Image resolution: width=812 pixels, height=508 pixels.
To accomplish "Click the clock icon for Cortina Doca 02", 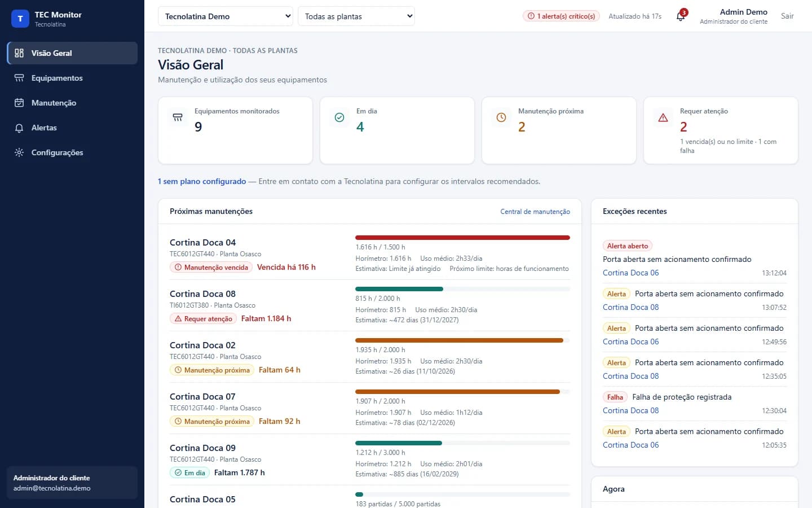I will (178, 370).
